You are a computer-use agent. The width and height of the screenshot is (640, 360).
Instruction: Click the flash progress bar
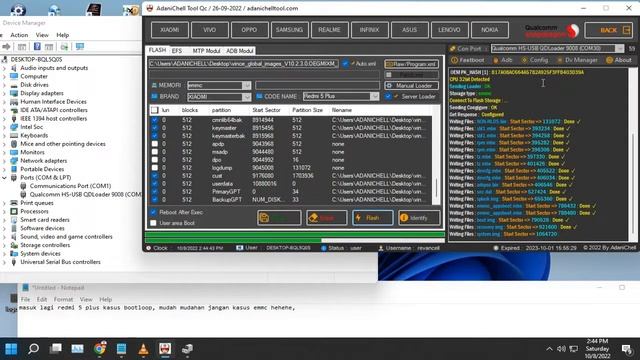[x=295, y=235]
